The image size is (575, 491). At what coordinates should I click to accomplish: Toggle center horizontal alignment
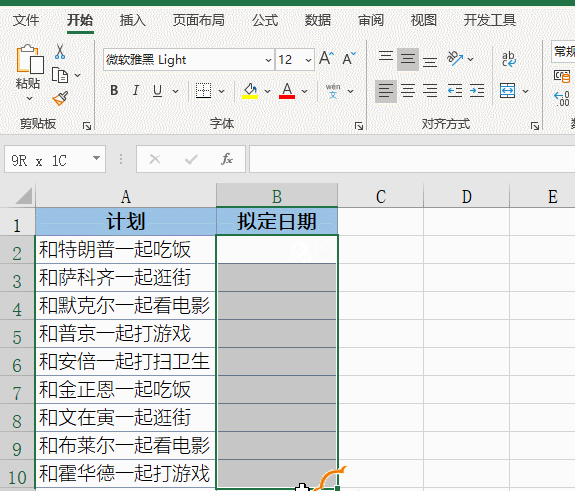(408, 91)
